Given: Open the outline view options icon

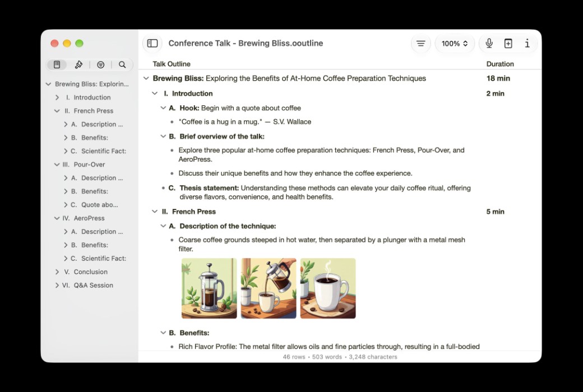Looking at the screenshot, I should tap(420, 44).
